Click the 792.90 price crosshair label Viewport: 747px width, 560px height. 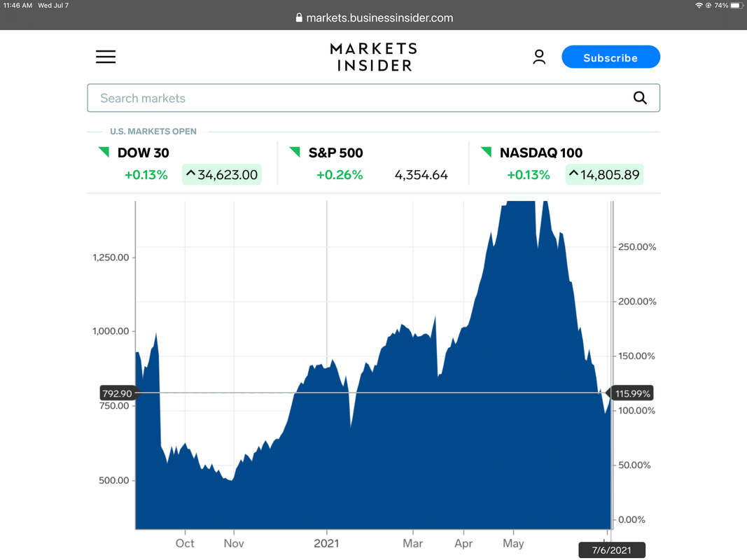[x=117, y=393]
